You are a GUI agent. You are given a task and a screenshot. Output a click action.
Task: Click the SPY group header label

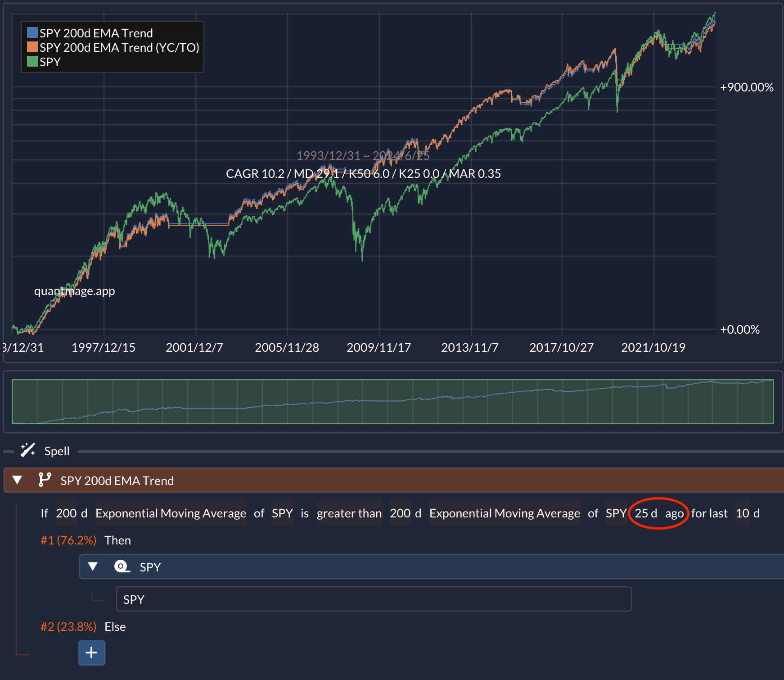[150, 567]
